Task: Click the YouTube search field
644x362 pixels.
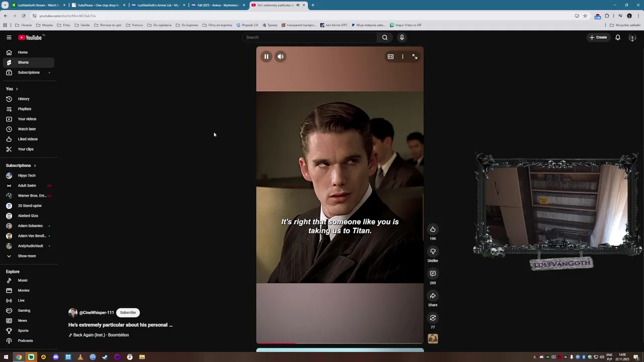Action: pyautogui.click(x=309, y=37)
